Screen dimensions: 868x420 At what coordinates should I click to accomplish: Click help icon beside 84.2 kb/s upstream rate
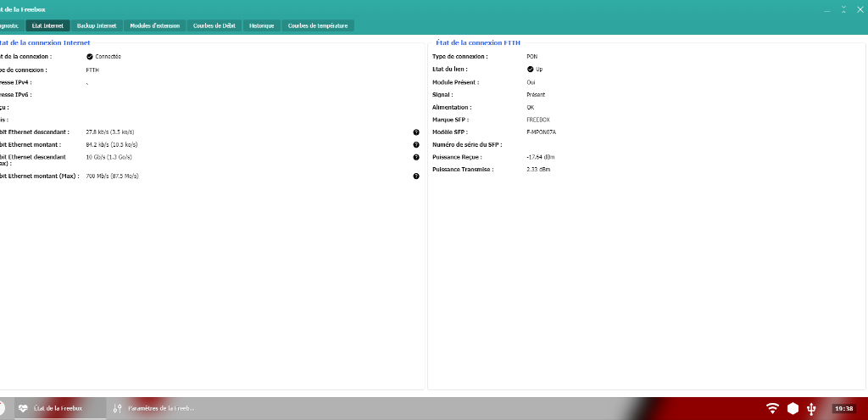[x=416, y=145]
